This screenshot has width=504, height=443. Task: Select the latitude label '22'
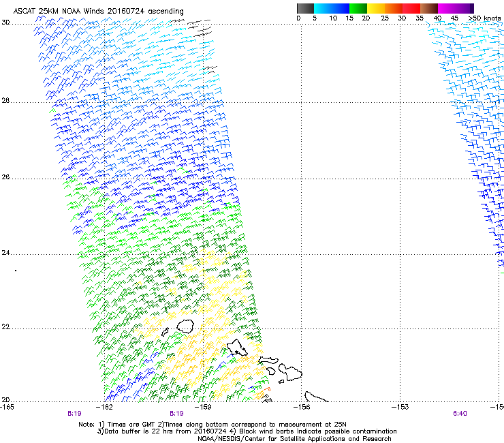click(x=5, y=327)
